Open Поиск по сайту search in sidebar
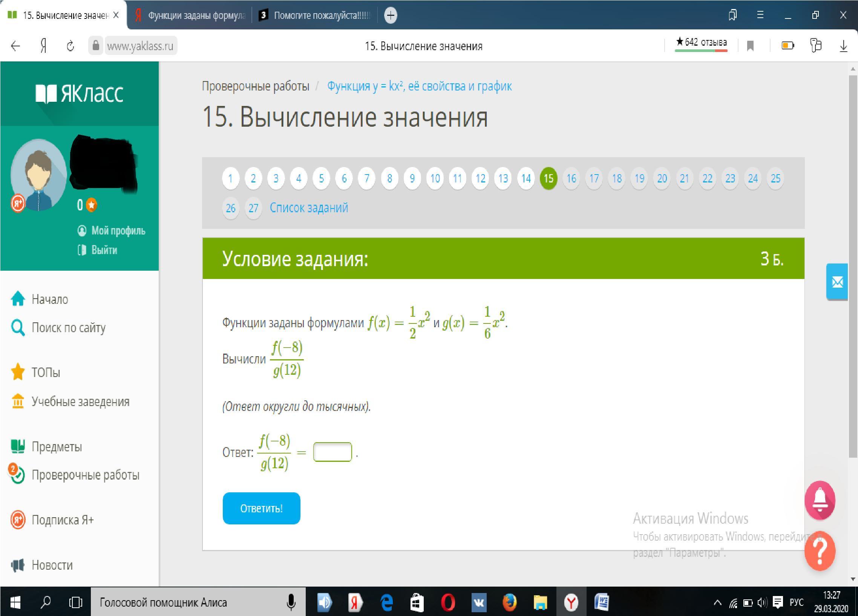The image size is (858, 616). click(x=68, y=327)
